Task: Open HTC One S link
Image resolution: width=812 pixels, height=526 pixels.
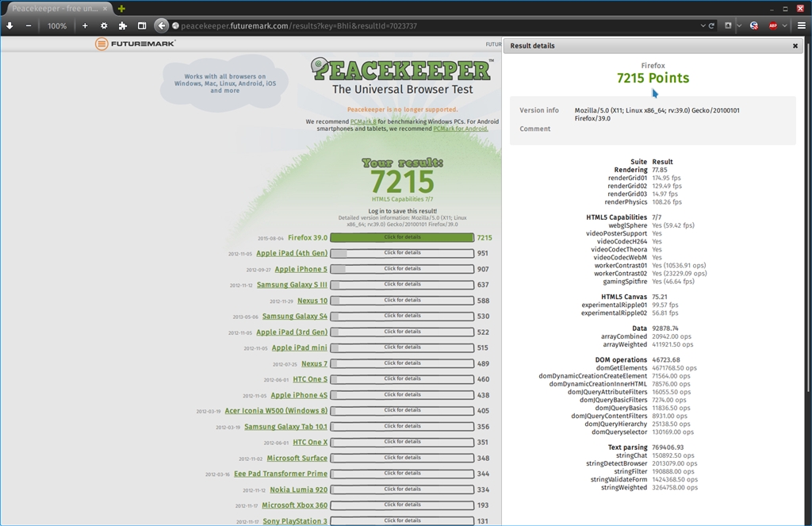Action: click(x=310, y=378)
